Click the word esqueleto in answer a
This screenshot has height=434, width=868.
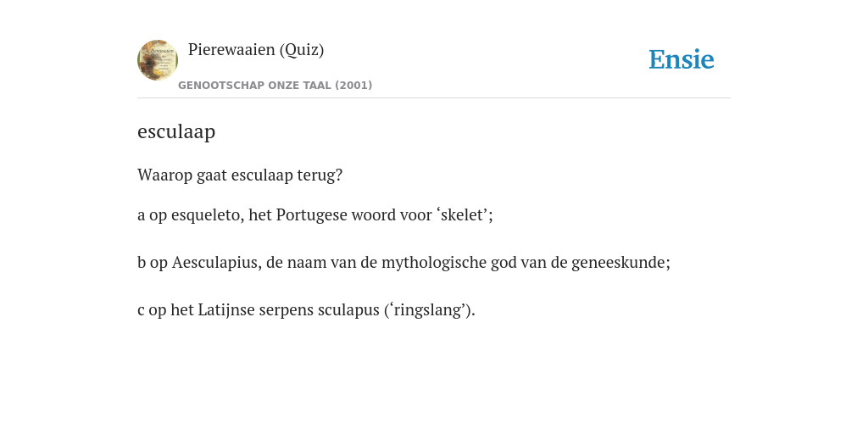205,214
